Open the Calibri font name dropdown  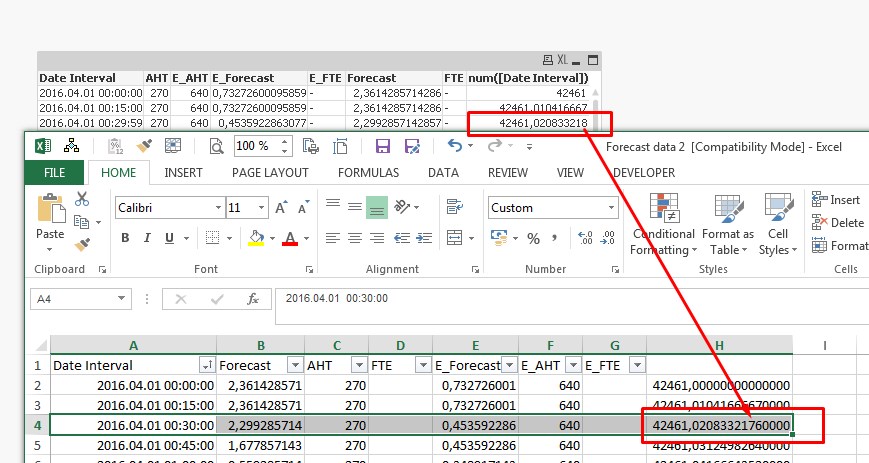(217, 208)
